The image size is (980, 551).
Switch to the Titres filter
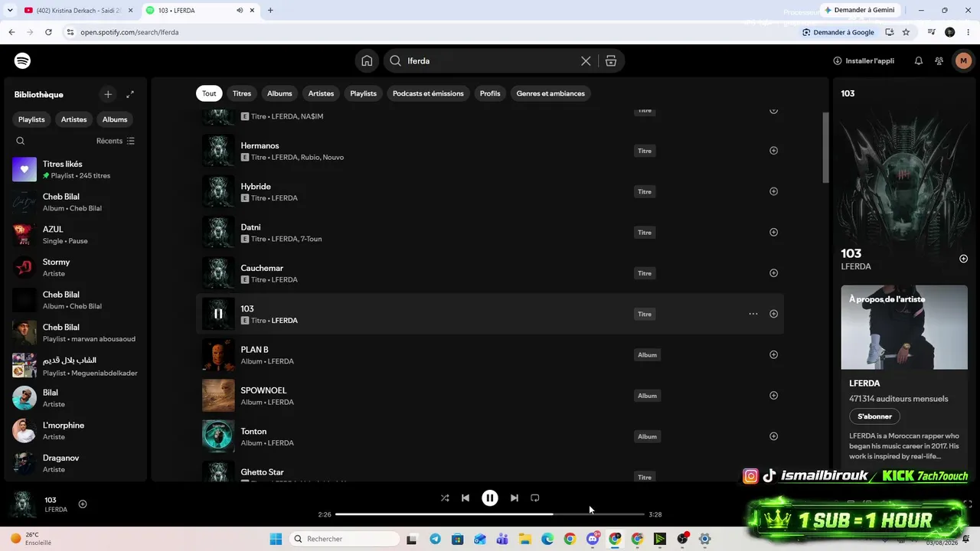click(242, 93)
